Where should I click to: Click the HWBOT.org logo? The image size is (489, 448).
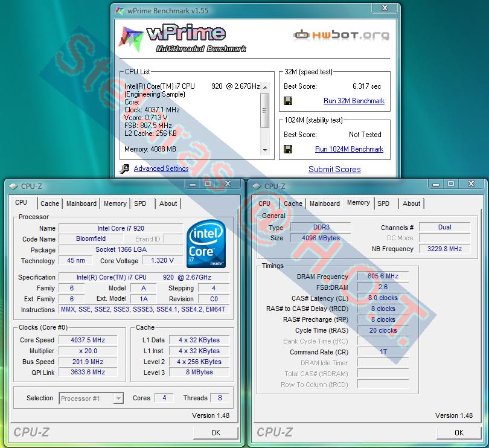point(341,35)
